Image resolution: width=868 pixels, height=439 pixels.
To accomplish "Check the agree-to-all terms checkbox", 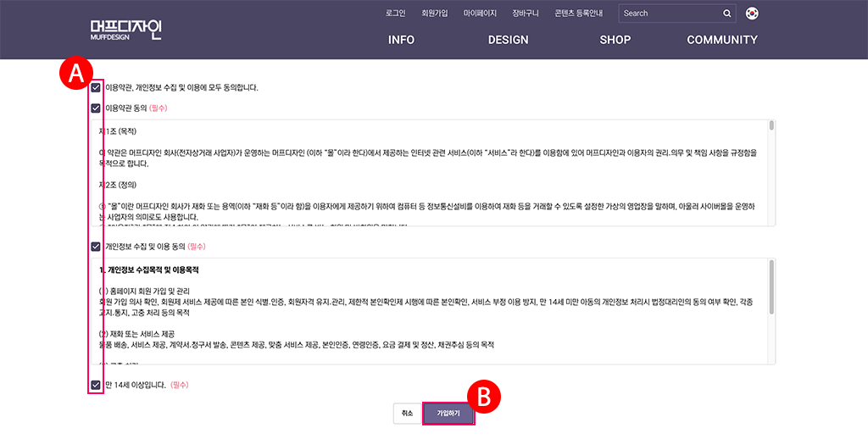I will click(96, 87).
